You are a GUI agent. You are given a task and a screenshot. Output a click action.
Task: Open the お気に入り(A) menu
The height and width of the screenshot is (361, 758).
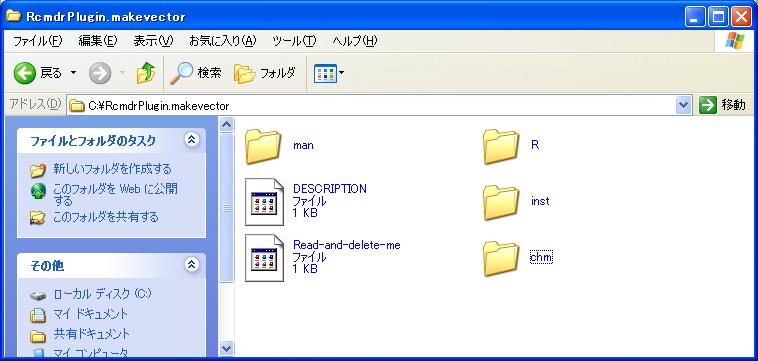(x=223, y=42)
